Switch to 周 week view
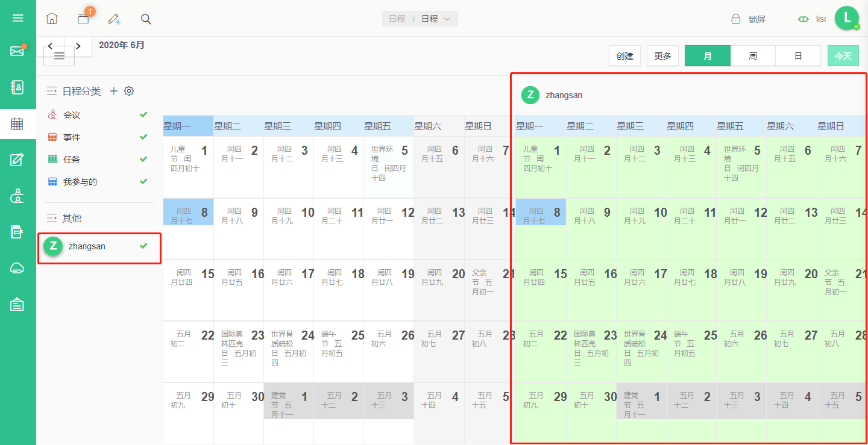This screenshot has height=445, width=868. 753,56
